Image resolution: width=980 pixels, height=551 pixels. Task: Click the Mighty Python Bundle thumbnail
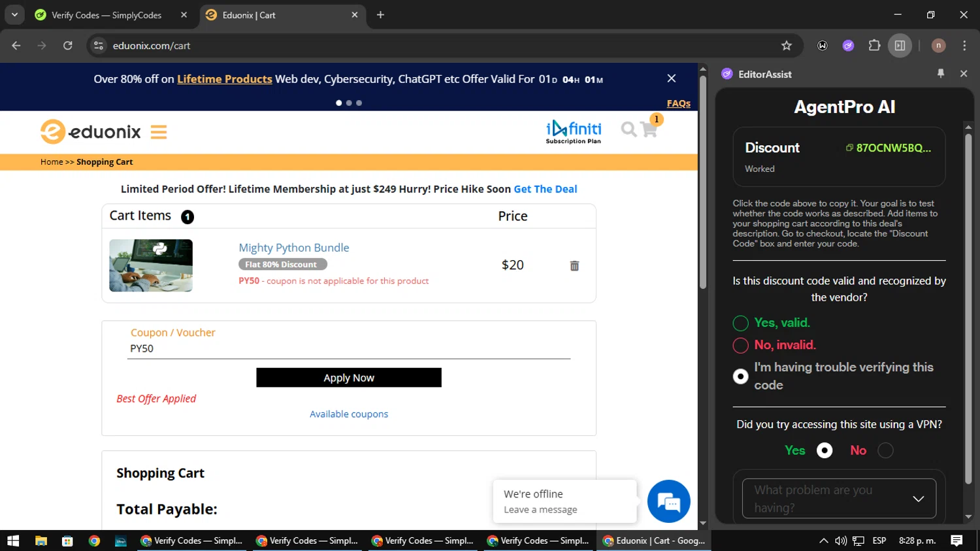click(x=151, y=265)
